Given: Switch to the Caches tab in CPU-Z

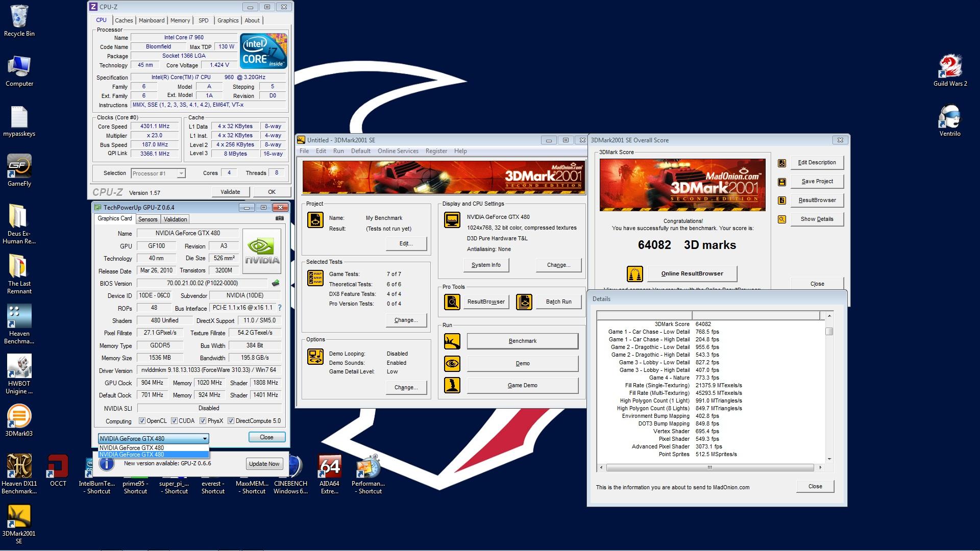Looking at the screenshot, I should click(124, 20).
